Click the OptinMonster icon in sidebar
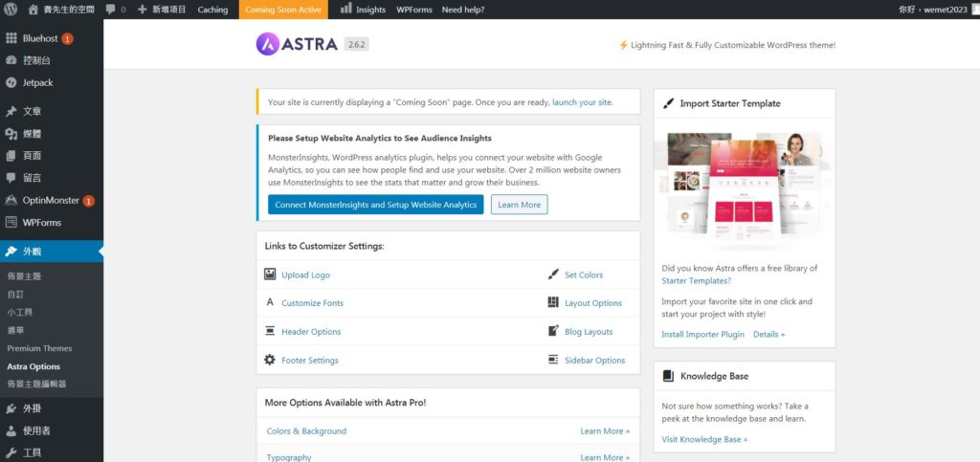This screenshot has height=462, width=980. coord(11,201)
